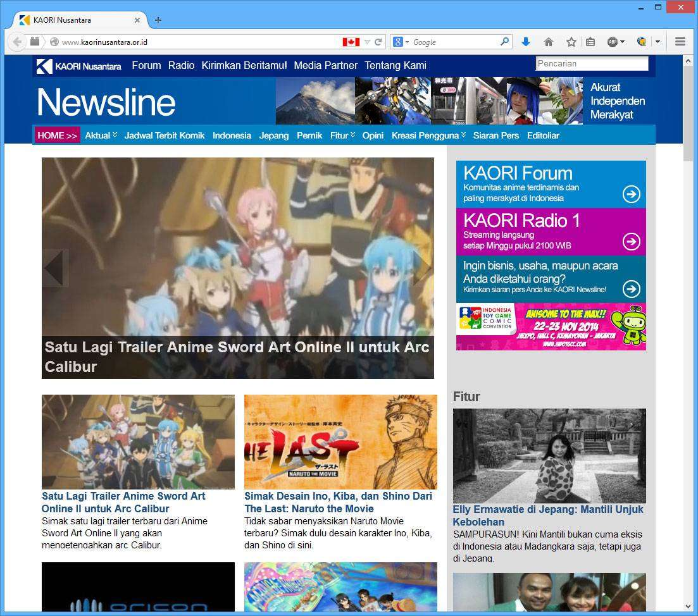Click the 'Fitur' sidebar heading
The height and width of the screenshot is (616, 698).
pos(466,397)
